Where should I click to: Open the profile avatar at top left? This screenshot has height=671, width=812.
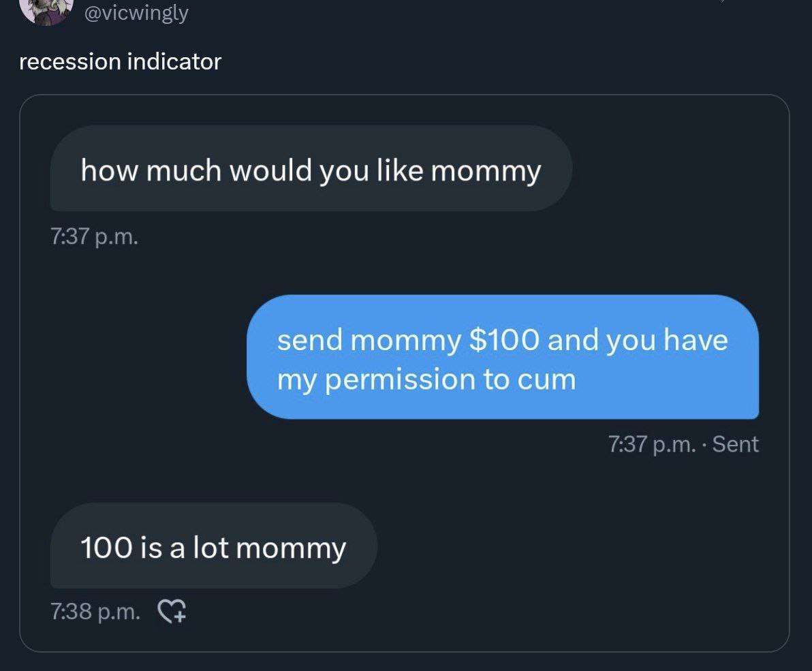pos(46,10)
